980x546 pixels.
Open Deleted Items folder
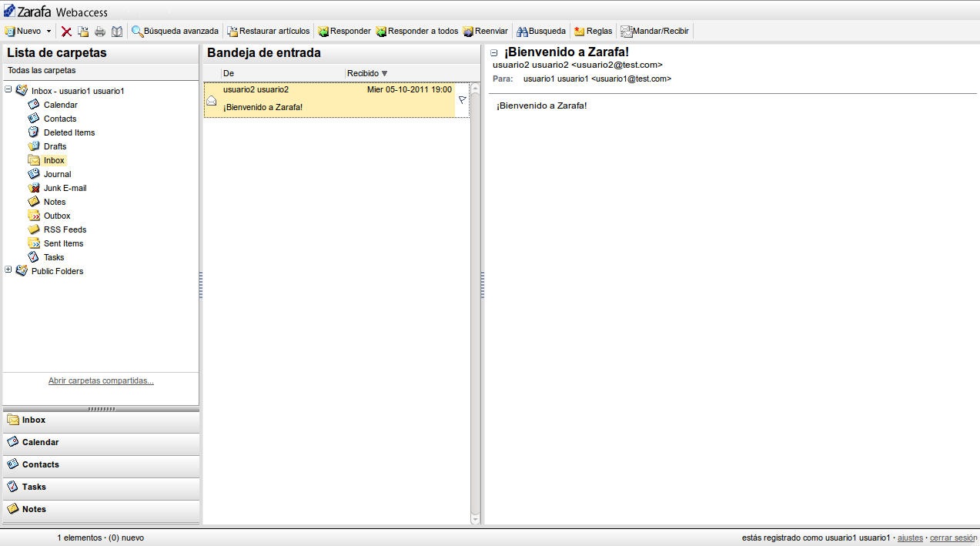[x=69, y=132]
